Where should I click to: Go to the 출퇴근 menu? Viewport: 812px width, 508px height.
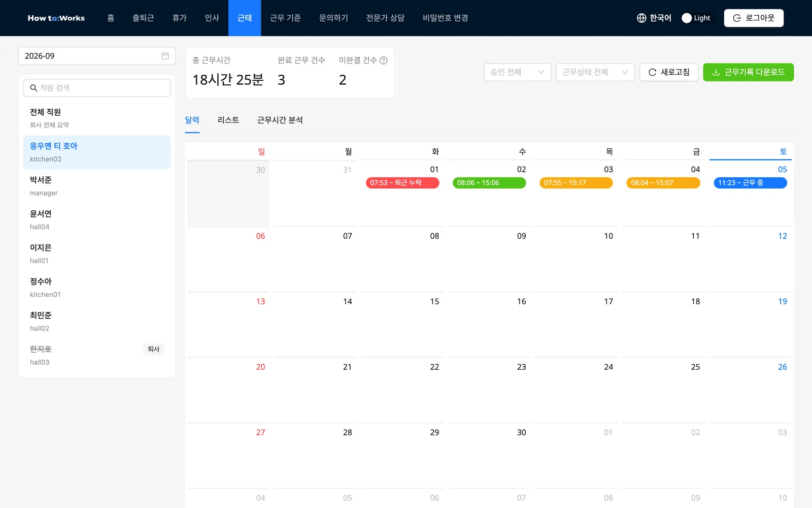point(143,18)
